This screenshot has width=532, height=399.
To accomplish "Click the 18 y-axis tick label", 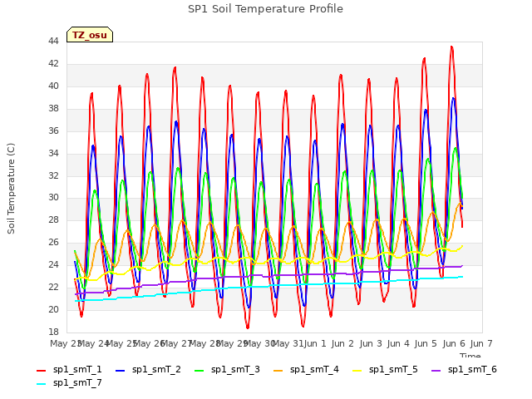I will pos(53,332).
